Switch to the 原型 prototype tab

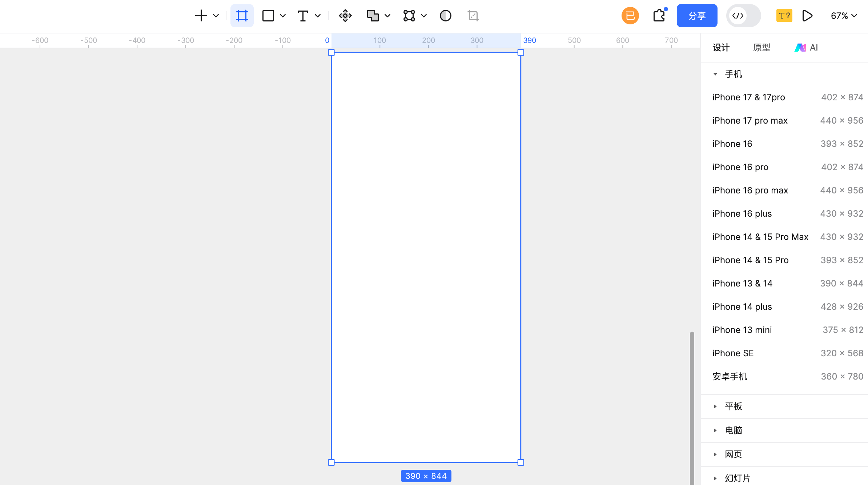click(x=761, y=47)
